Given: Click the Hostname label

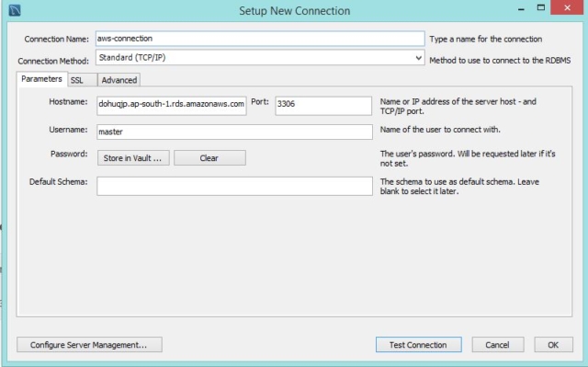Looking at the screenshot, I should coord(68,102).
